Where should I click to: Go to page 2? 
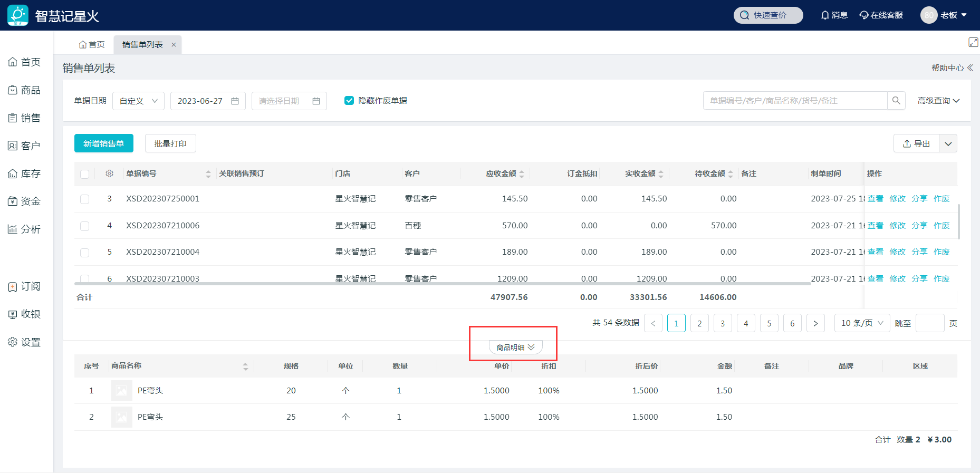pos(699,323)
